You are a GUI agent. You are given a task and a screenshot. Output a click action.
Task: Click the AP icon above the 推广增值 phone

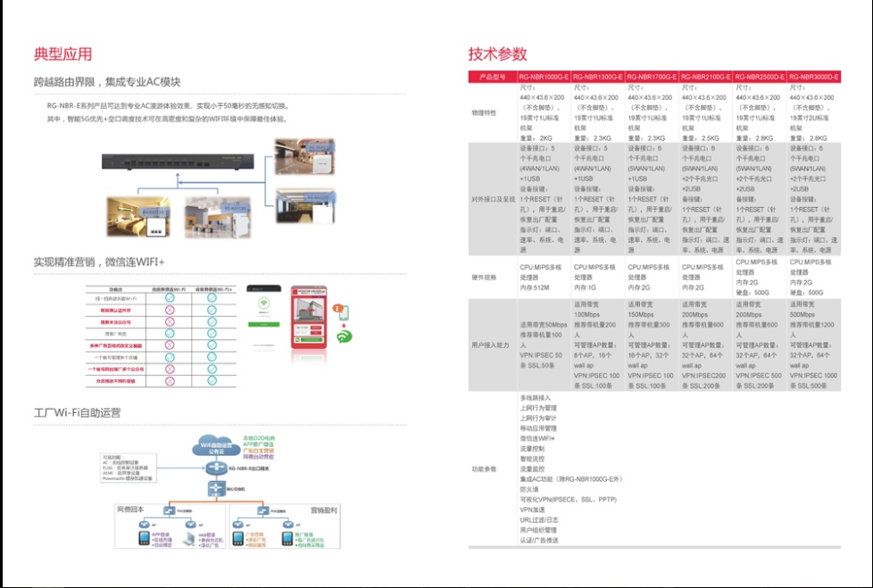point(287,524)
